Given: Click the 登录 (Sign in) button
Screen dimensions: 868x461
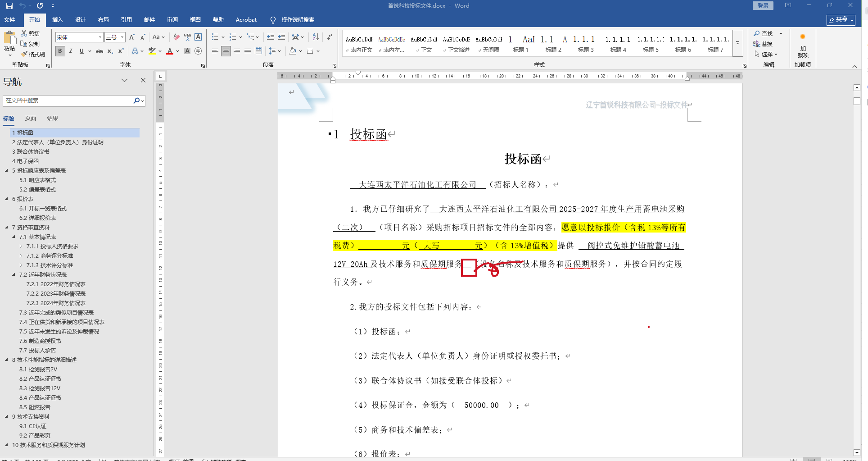Looking at the screenshot, I should pos(763,6).
